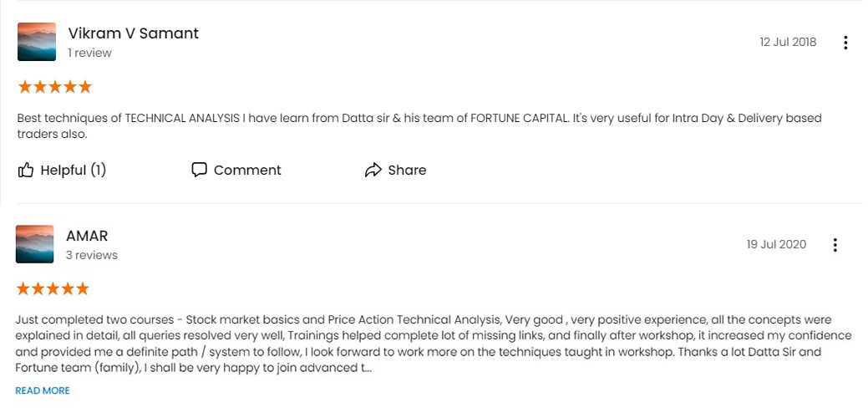
Task: Click the Share arrow icon
Action: 373,170
